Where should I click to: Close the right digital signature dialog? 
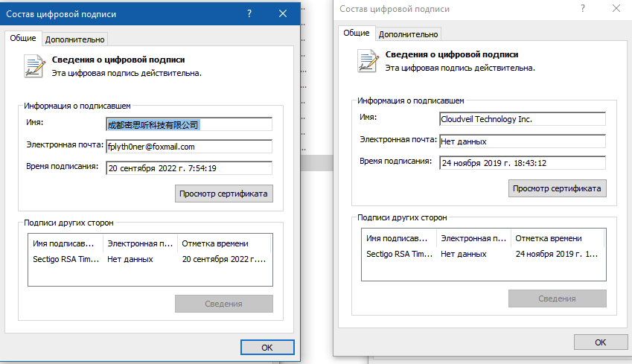615,8
